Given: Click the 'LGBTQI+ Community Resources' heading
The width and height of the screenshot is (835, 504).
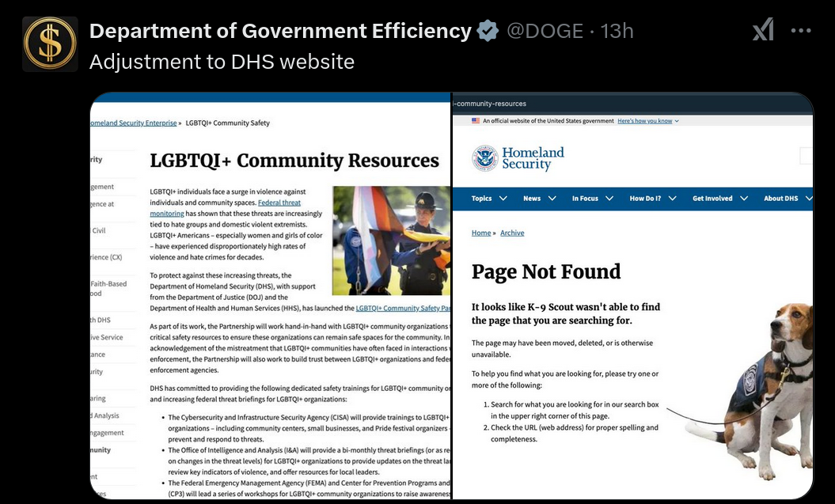Looking at the screenshot, I should click(294, 160).
